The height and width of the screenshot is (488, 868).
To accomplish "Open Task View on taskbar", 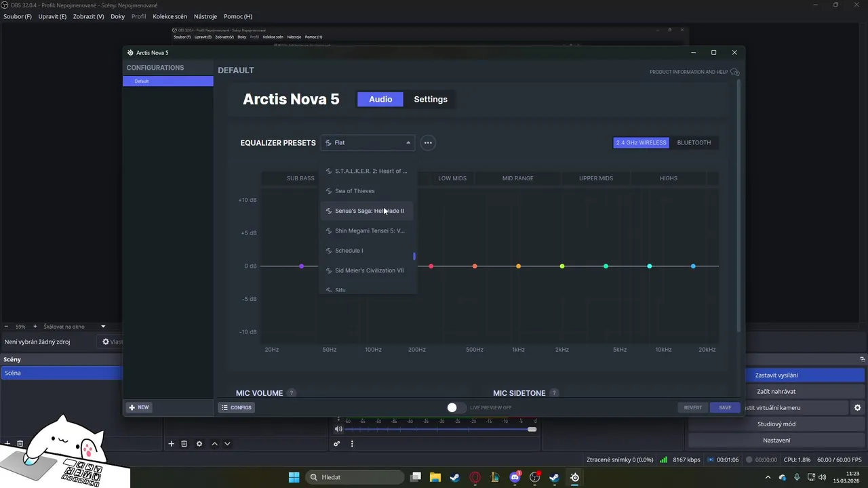I will (416, 477).
